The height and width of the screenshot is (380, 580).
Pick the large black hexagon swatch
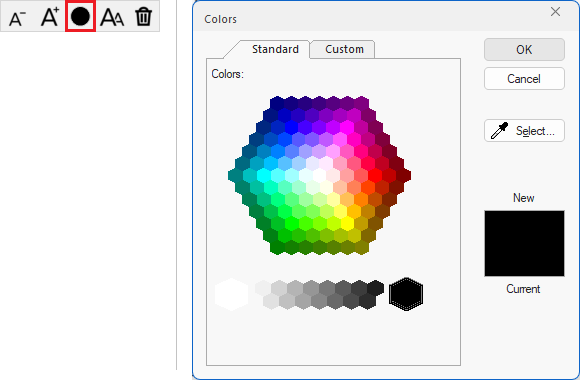click(406, 294)
